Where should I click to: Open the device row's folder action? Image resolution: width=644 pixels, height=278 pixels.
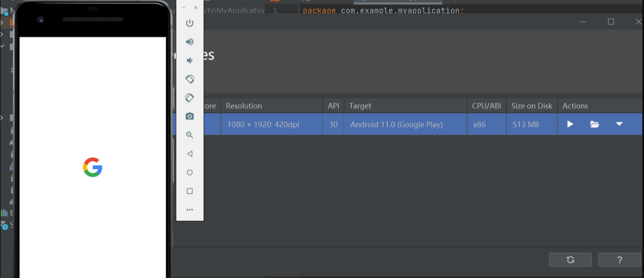point(594,124)
